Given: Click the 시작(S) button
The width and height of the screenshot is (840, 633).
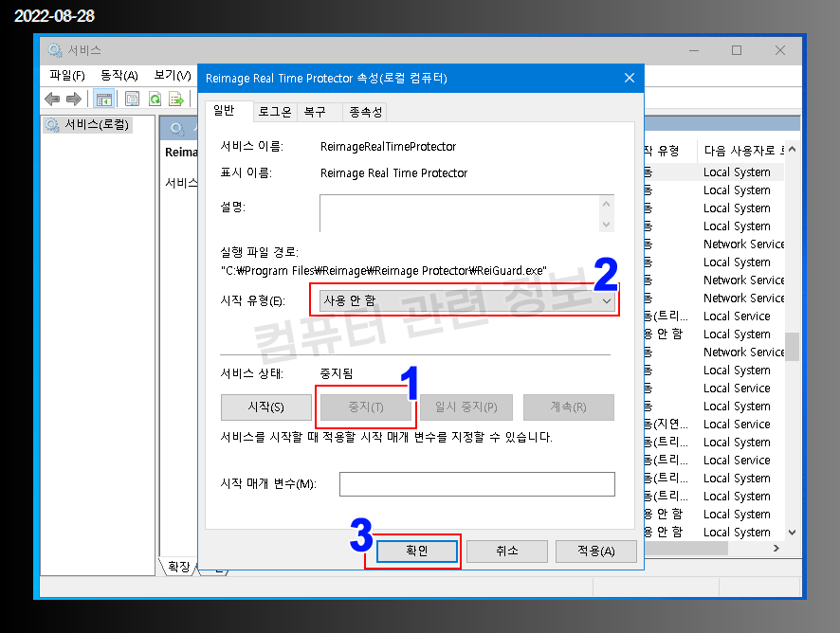Looking at the screenshot, I should 265,407.
